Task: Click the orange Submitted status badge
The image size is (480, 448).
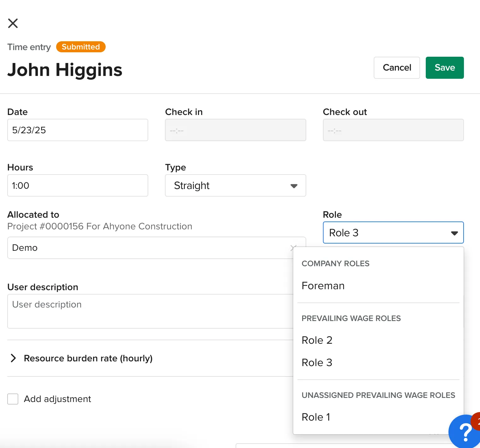Action: [x=81, y=47]
